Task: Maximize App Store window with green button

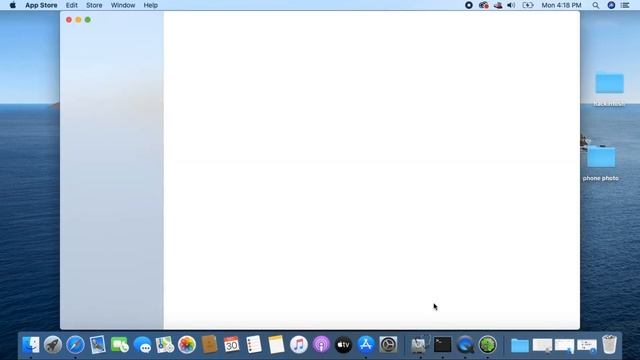Action: tap(88, 20)
